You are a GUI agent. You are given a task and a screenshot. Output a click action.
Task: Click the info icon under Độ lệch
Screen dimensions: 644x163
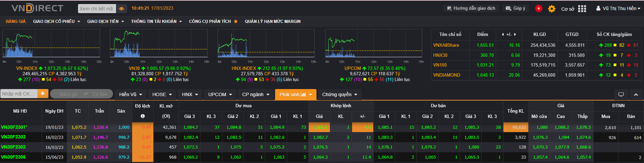pyautogui.click(x=143, y=116)
